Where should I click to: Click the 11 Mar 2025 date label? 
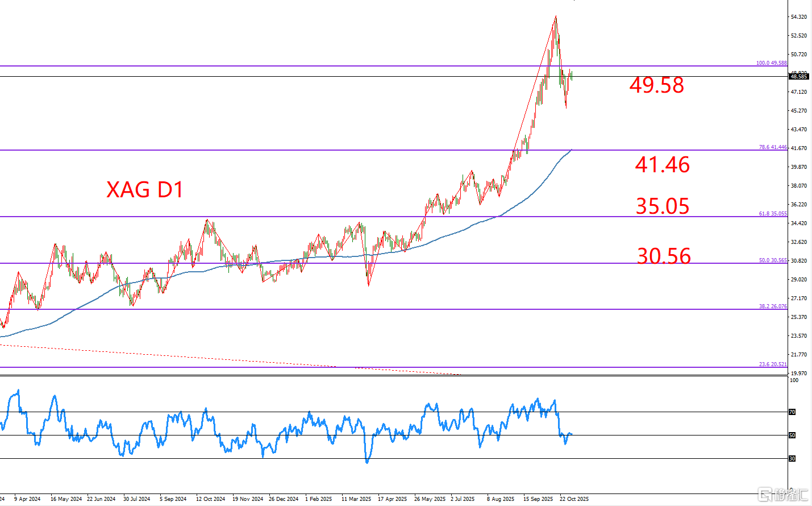pyautogui.click(x=356, y=499)
